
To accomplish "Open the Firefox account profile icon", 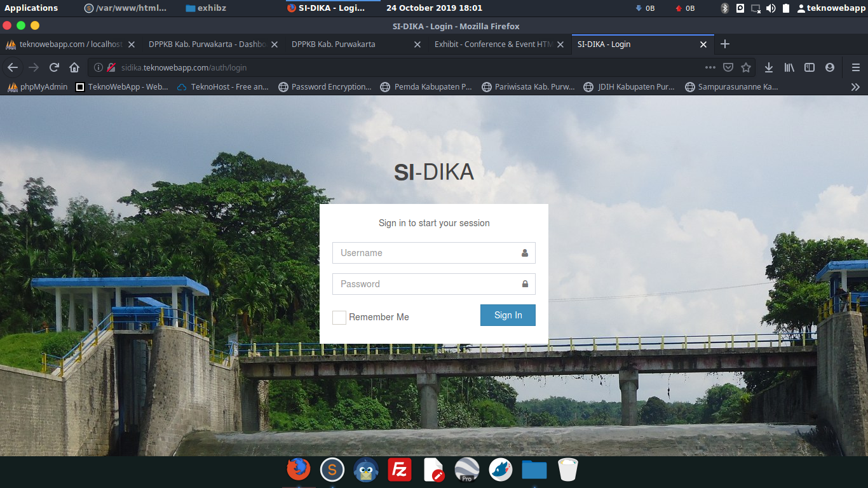I will [829, 67].
